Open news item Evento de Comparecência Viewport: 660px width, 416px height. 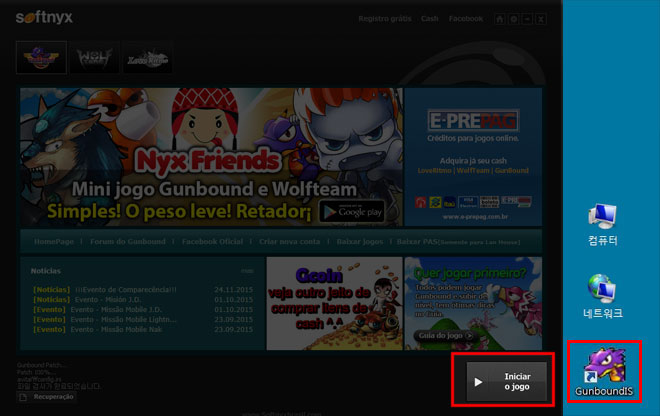point(126,290)
